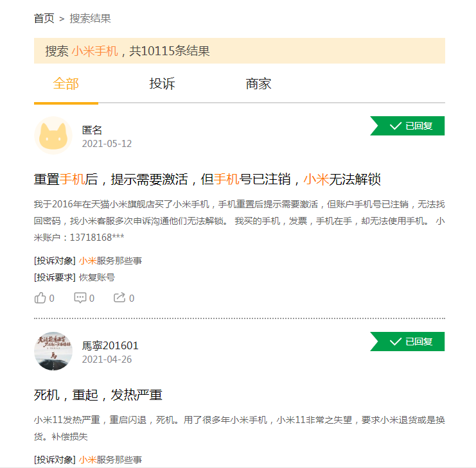Click the 匿名 username
The image size is (476, 468).
[x=92, y=130]
